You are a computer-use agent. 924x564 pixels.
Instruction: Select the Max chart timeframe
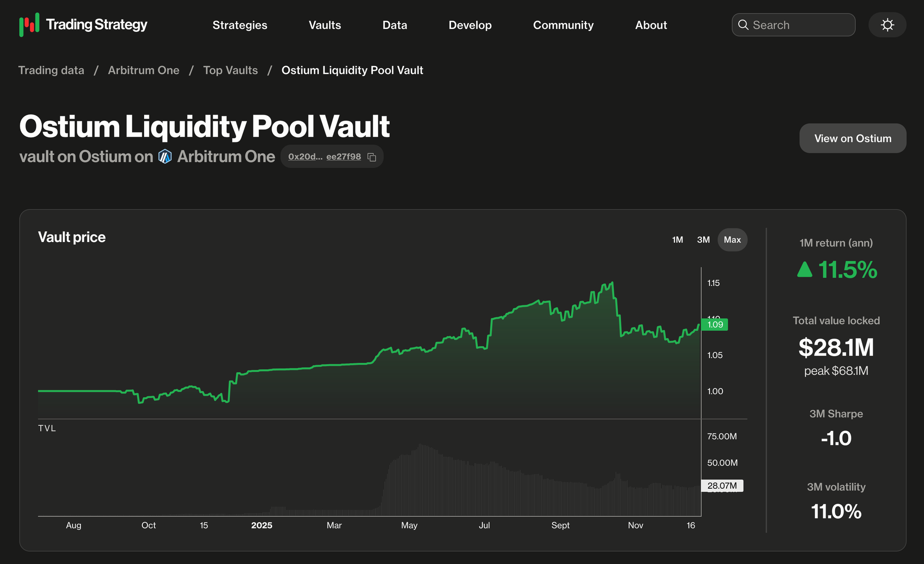click(x=732, y=240)
